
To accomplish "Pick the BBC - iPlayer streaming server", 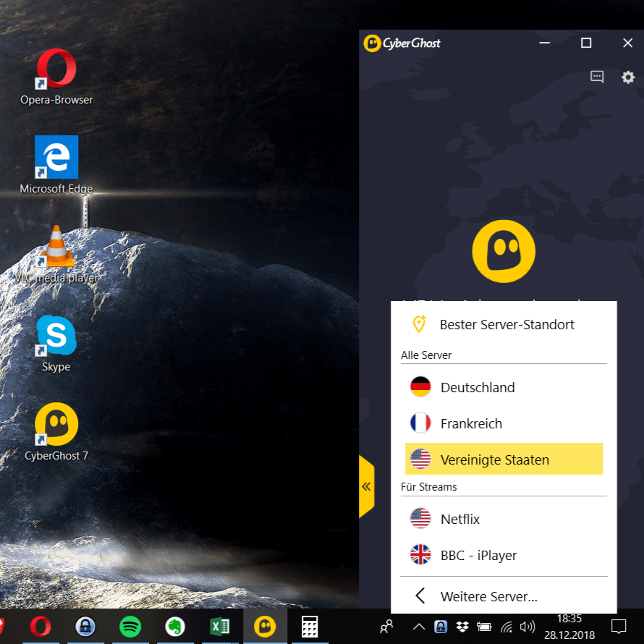I will [x=504, y=555].
